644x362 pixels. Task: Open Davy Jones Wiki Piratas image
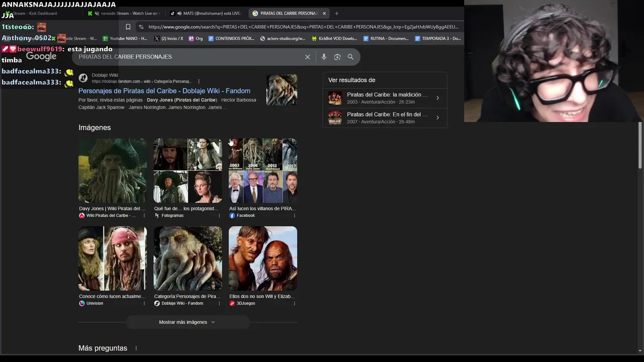[x=113, y=171]
